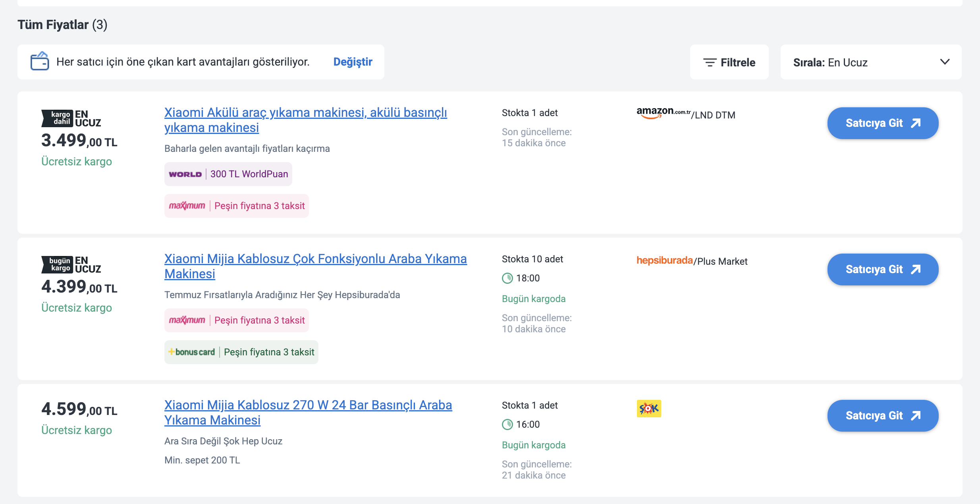Open Xiaomi Akülü araç yıkama makinesi link
The height and width of the screenshot is (504, 980).
click(x=306, y=120)
